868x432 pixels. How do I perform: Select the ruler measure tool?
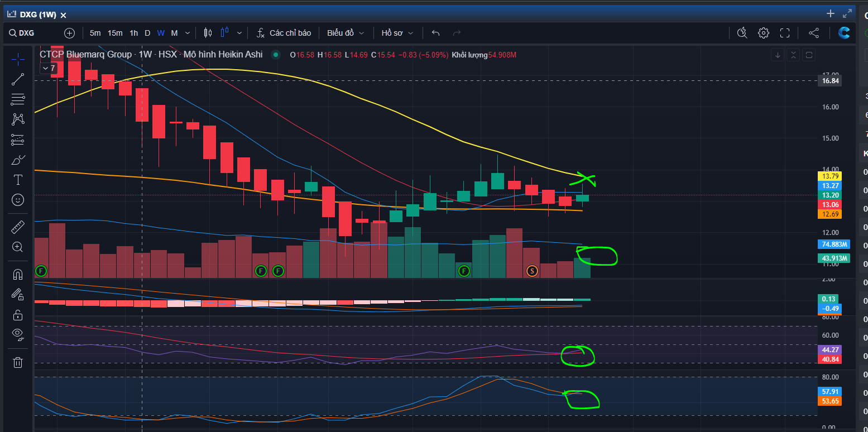coord(18,227)
